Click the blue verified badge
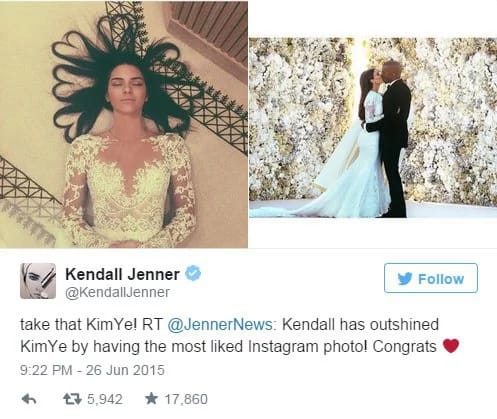Image resolution: width=497 pixels, height=419 pixels. (193, 273)
